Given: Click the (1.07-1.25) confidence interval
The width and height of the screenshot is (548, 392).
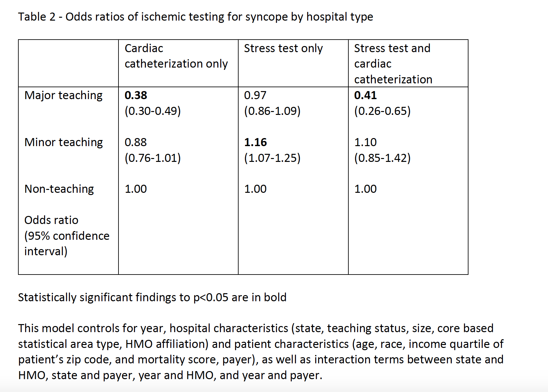Looking at the screenshot, I should [x=272, y=158].
